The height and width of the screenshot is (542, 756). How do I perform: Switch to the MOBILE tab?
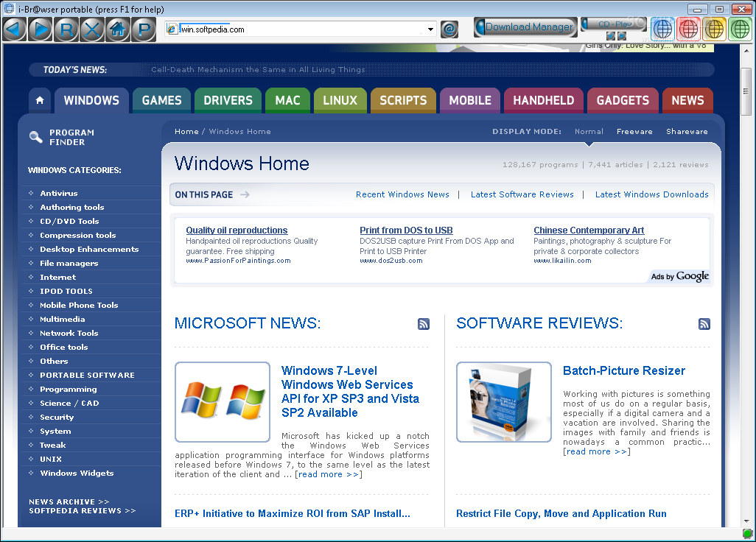click(470, 100)
